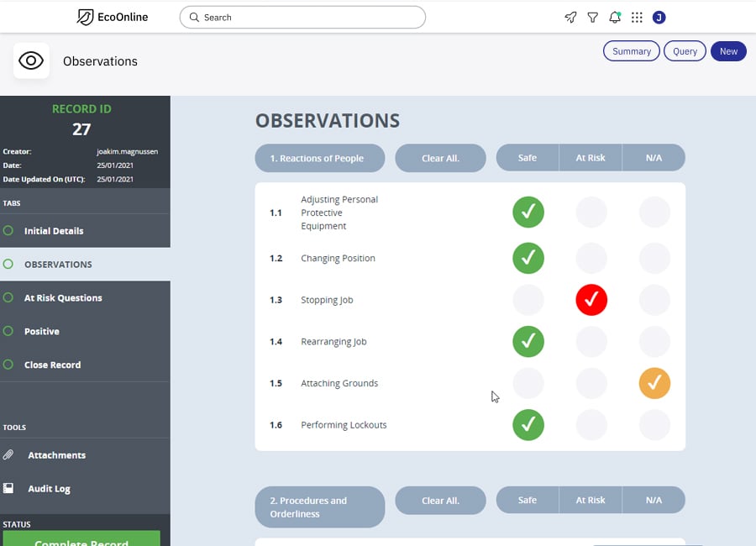Expand the Reactions of People section
The height and width of the screenshot is (546, 756).
(319, 158)
